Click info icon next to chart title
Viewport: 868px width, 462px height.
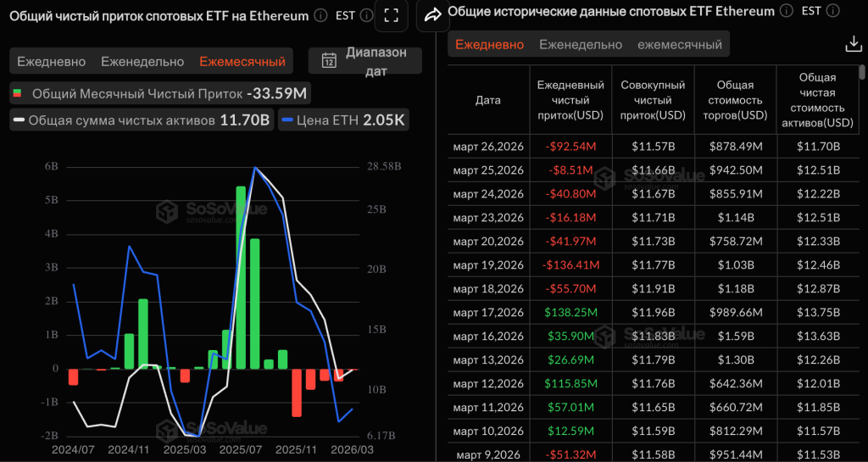(320, 15)
